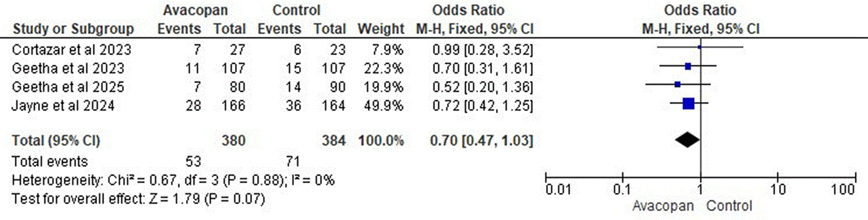868x220 pixels.
Task: Click the Avacopan label below the axis
Action: point(663,206)
